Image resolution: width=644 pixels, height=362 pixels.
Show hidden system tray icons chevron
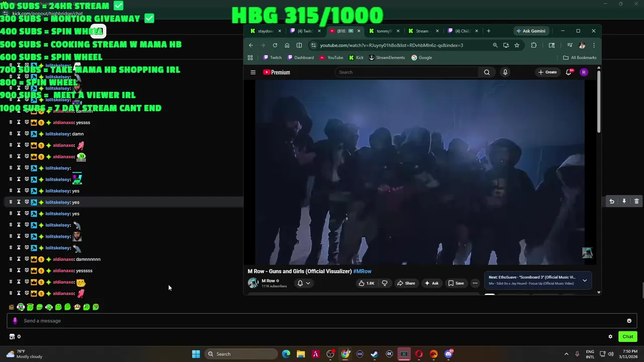[x=566, y=354]
